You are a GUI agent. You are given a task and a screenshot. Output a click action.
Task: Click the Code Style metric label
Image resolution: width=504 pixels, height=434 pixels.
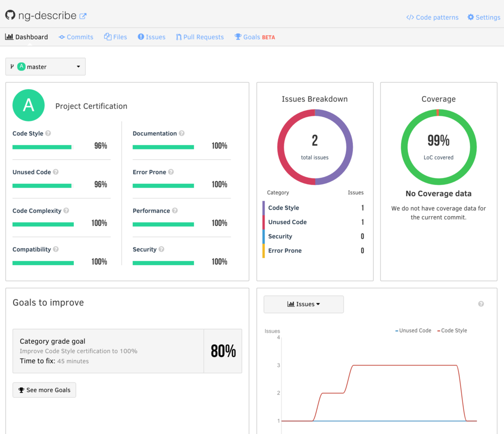pos(28,133)
